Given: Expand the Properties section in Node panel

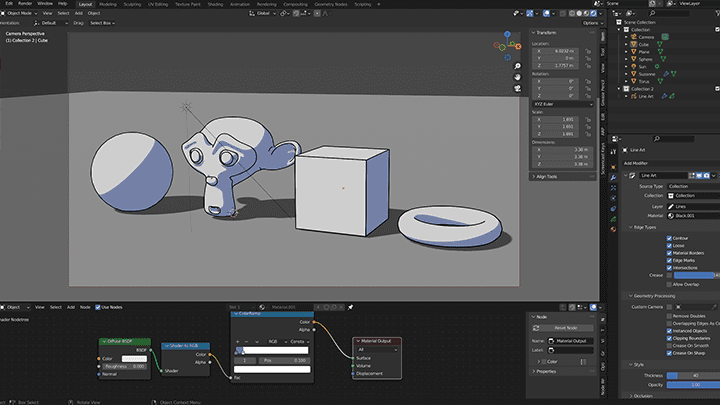Looking at the screenshot, I should [544, 371].
